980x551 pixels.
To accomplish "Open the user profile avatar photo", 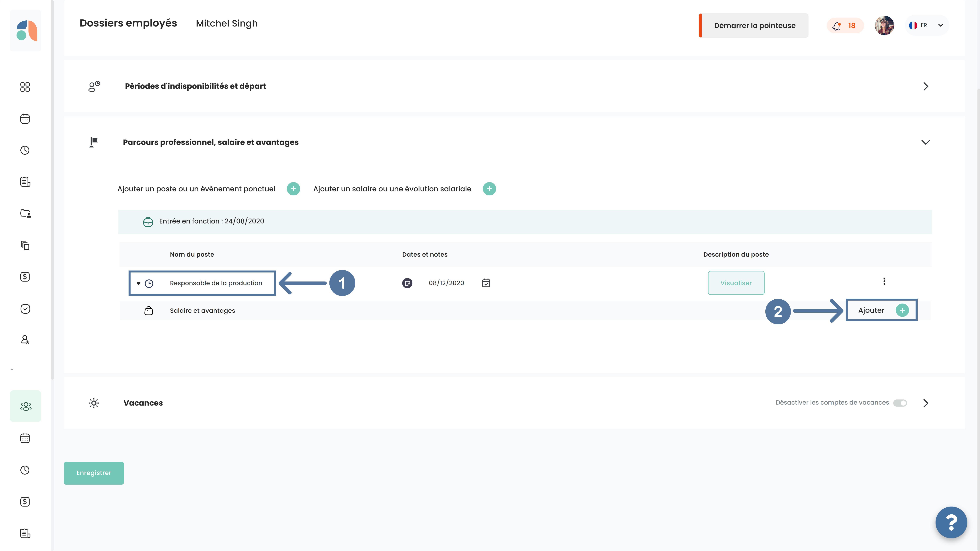I will point(884,25).
